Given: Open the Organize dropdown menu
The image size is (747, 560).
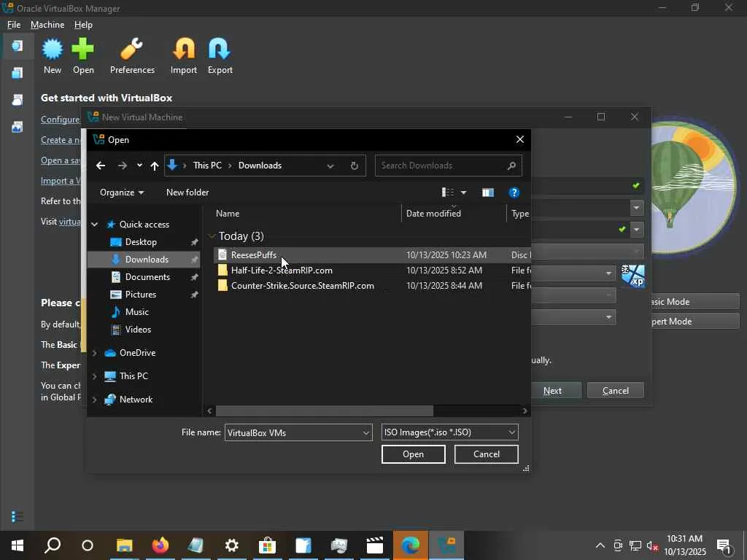Looking at the screenshot, I should coord(122,192).
